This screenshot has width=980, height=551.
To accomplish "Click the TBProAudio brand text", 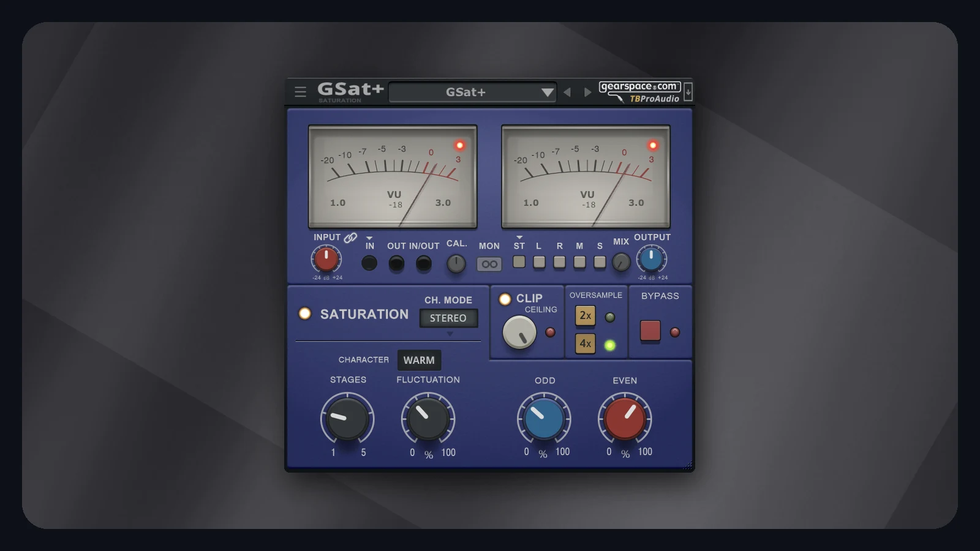I will pyautogui.click(x=654, y=99).
